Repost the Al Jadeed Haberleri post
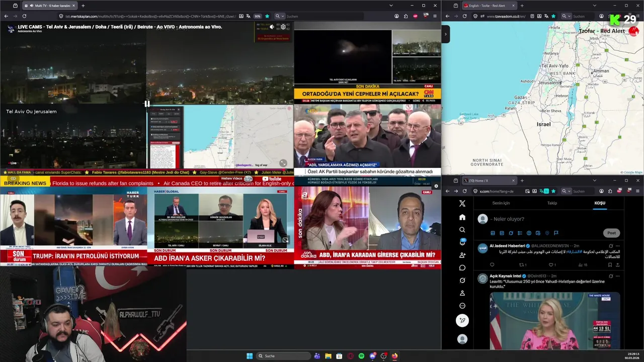The image size is (644, 362). coord(522,264)
